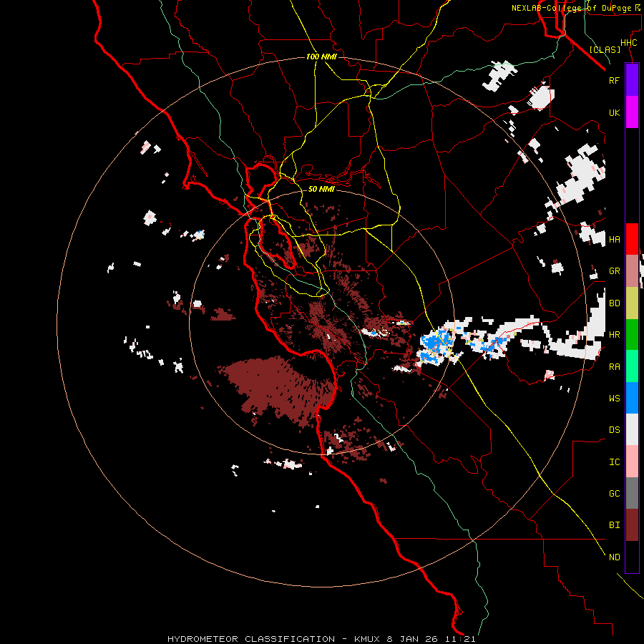Click the '50 NMI' range ring label
Viewport: 644px width, 644px height.
[x=321, y=189]
